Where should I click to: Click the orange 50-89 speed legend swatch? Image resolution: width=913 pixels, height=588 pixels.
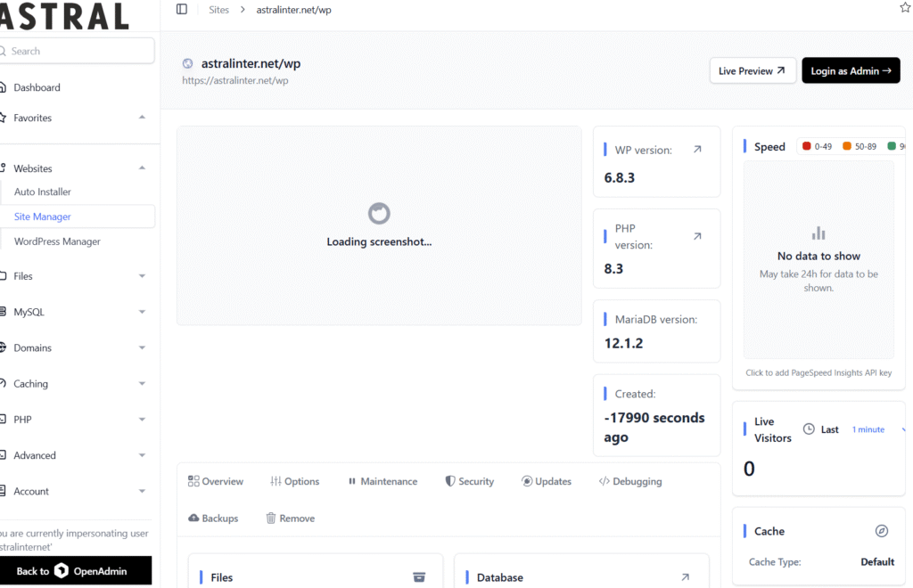pos(847,146)
